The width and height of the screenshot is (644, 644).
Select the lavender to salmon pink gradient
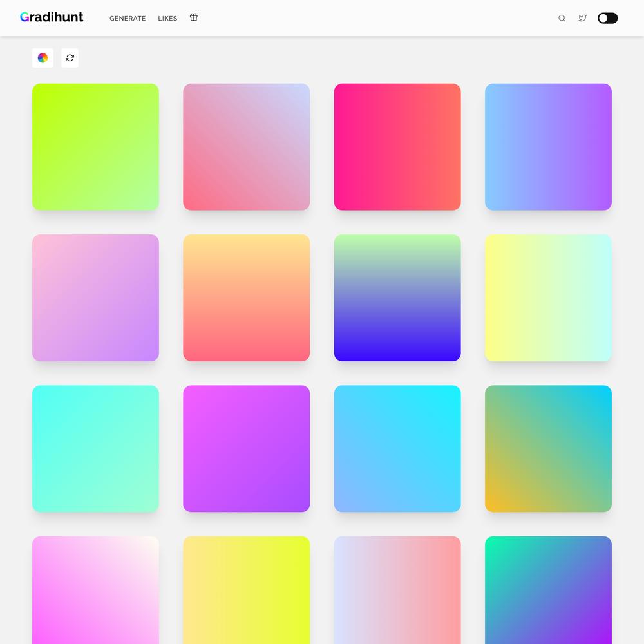397,590
